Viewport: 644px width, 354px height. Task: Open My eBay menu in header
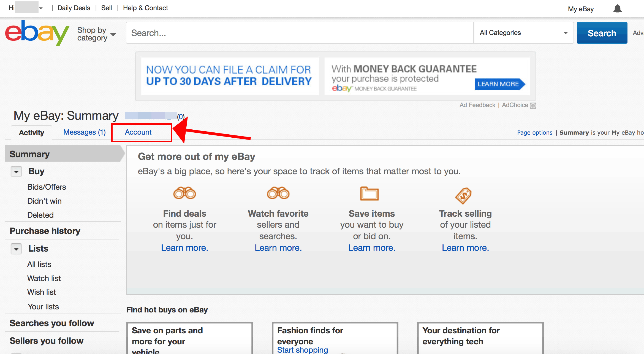pyautogui.click(x=581, y=9)
